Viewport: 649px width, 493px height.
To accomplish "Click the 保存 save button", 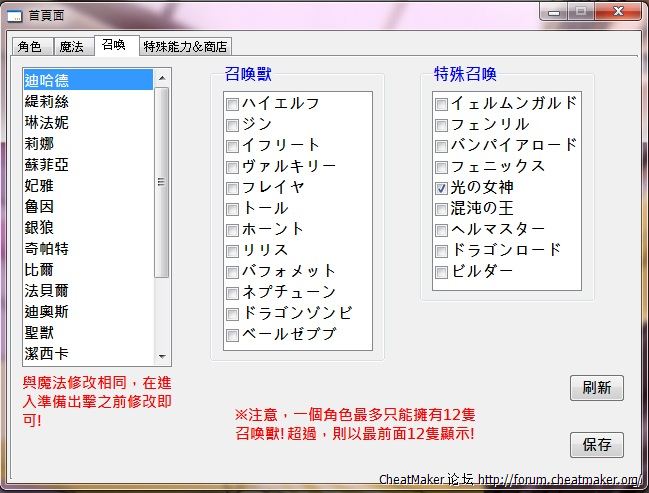I will [596, 444].
